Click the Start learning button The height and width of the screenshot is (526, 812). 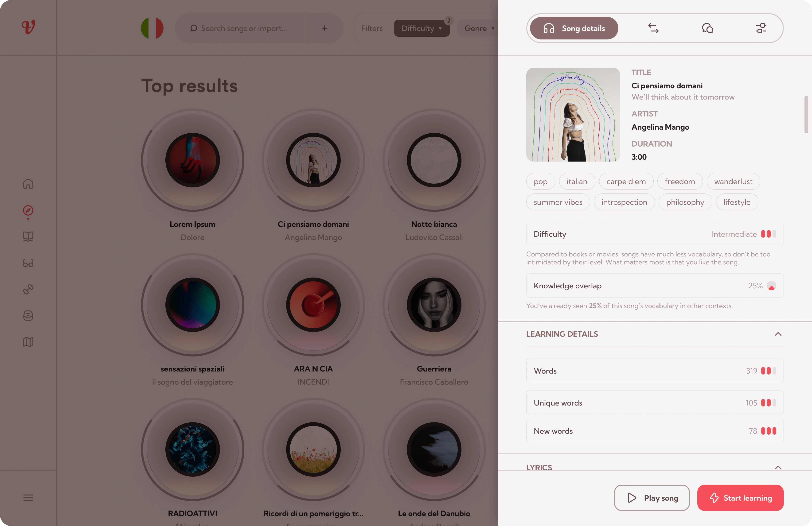740,498
